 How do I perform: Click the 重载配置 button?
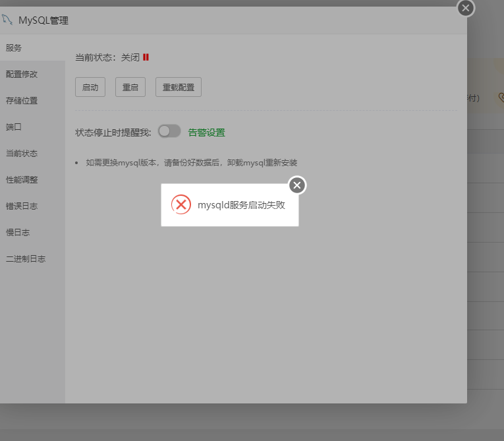click(x=179, y=87)
